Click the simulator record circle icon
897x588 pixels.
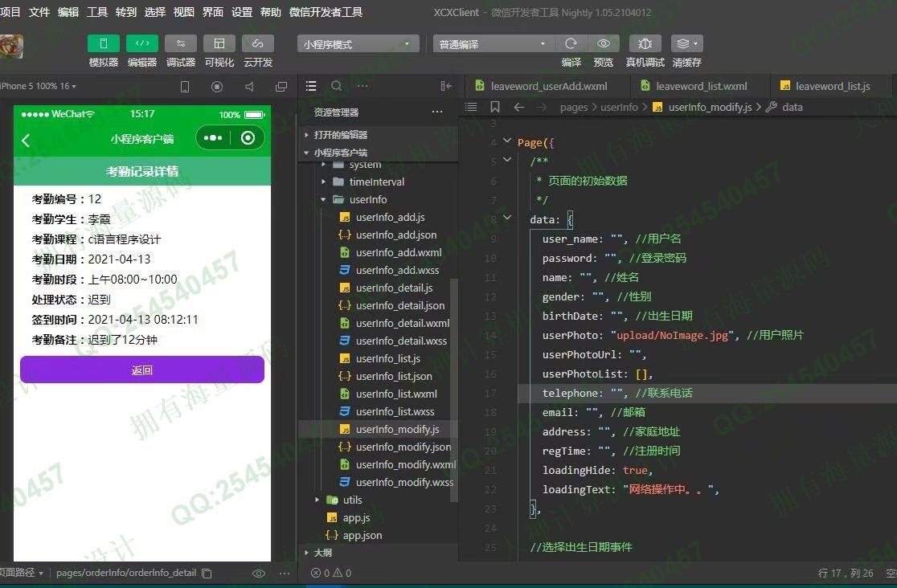(217, 87)
